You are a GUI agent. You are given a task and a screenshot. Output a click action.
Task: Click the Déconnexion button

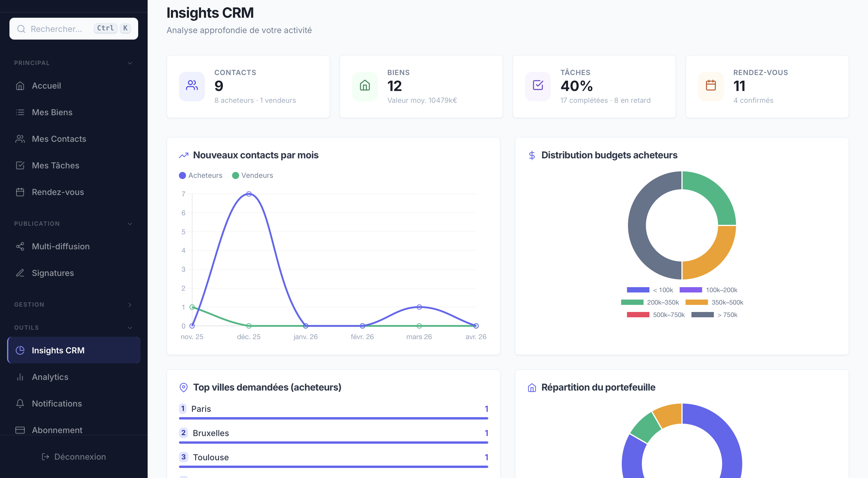(74, 456)
